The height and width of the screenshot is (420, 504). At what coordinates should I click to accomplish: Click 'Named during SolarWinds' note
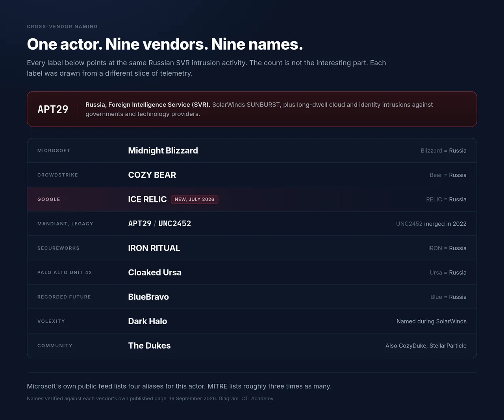click(x=432, y=322)
